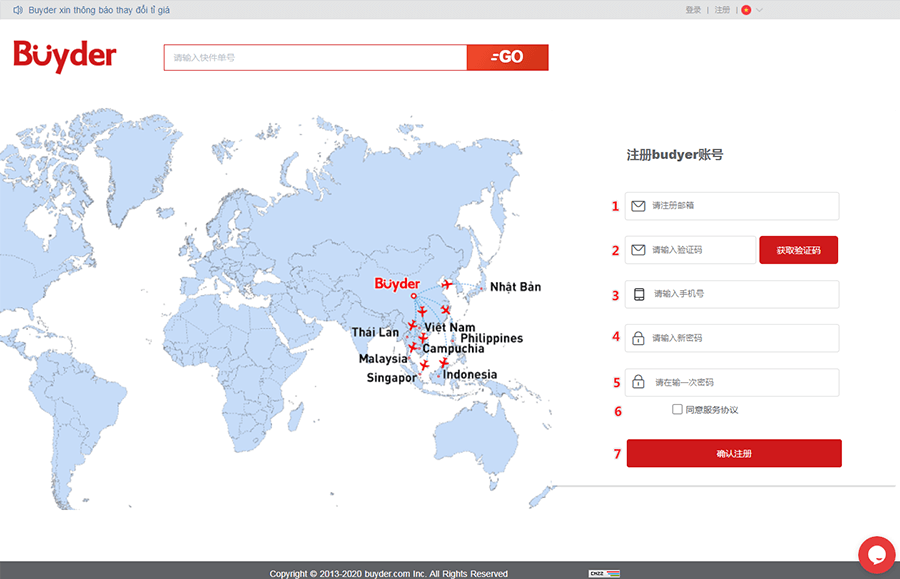
Task: Open the red chat bubble widget
Action: tap(876, 554)
